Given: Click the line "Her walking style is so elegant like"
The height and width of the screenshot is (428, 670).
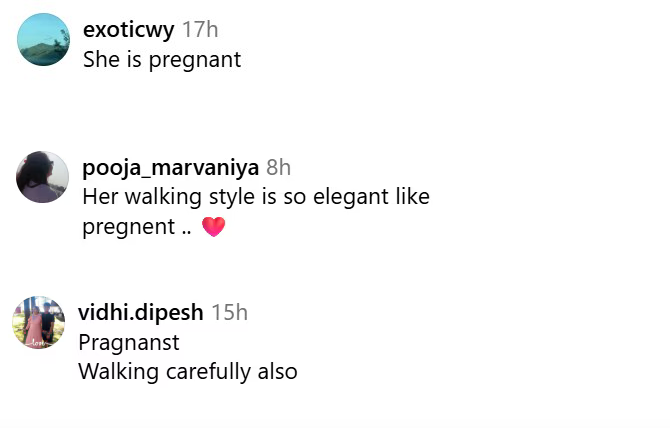Looking at the screenshot, I should click(256, 197).
